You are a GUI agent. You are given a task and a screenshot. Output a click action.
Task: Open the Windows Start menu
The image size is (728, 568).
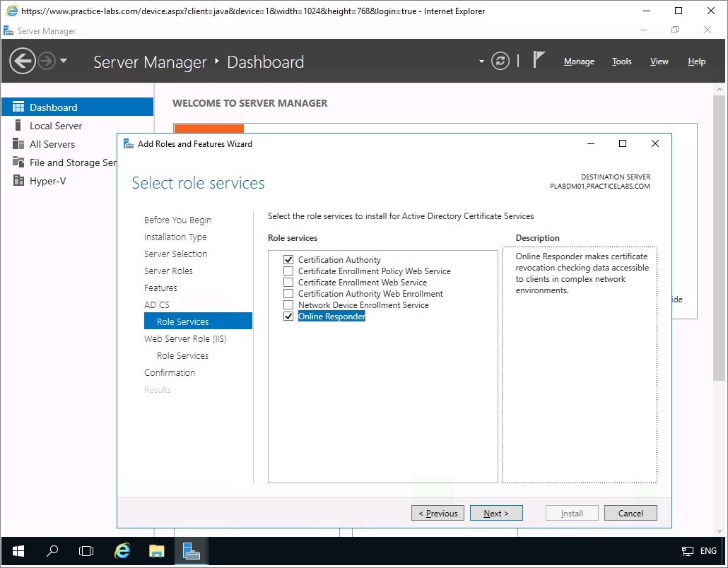coord(18,551)
